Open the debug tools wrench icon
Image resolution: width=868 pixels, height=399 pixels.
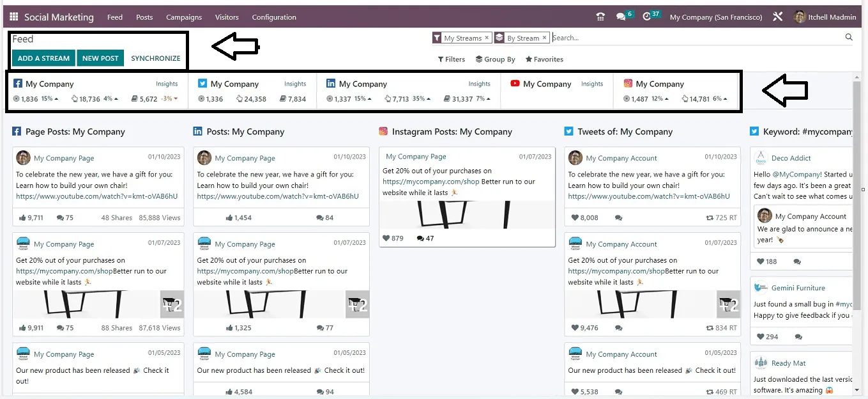[x=777, y=17]
